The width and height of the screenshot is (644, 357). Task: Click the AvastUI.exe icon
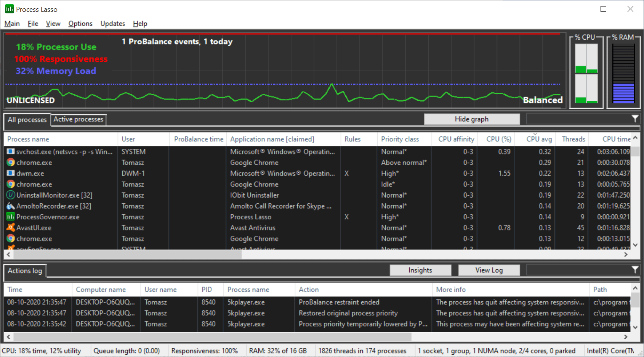point(11,228)
